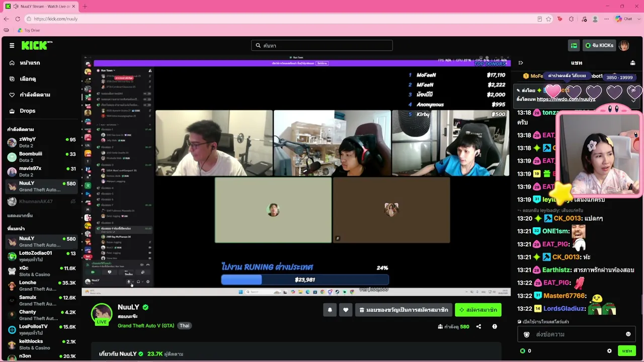
Task: Open Samulx recommended channel
Action: (41, 300)
